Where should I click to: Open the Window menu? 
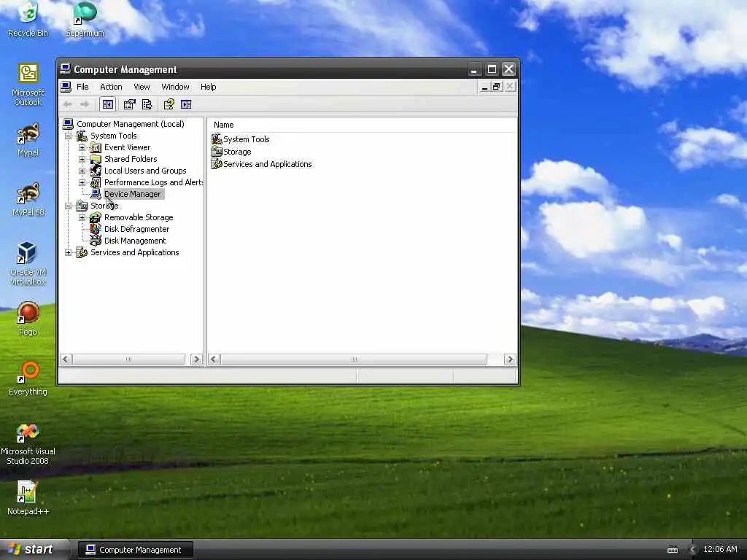[x=175, y=87]
